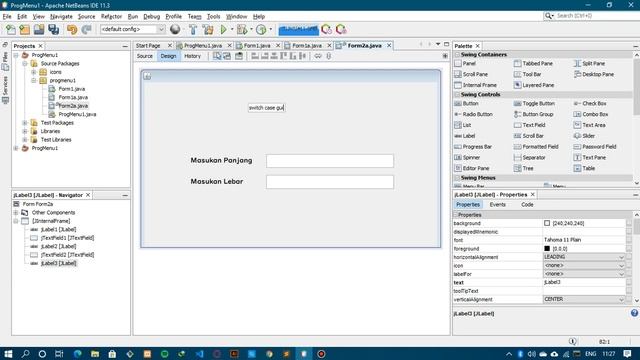640x360 pixels.
Task: Open the Tools menu
Action: coord(213,17)
